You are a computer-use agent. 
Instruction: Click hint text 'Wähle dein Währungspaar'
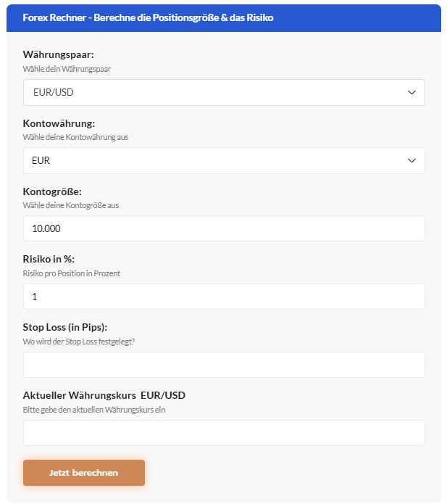click(x=67, y=69)
